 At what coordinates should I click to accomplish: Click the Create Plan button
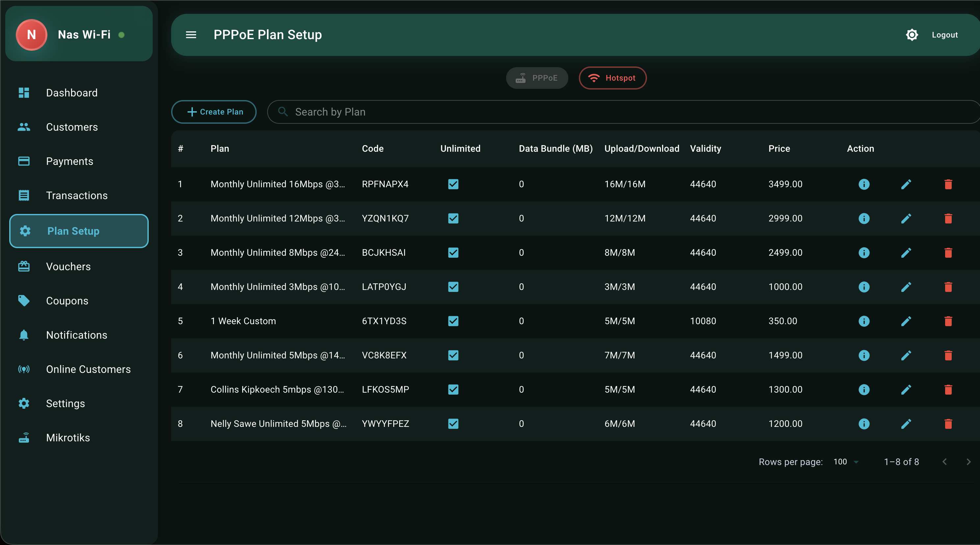(214, 112)
